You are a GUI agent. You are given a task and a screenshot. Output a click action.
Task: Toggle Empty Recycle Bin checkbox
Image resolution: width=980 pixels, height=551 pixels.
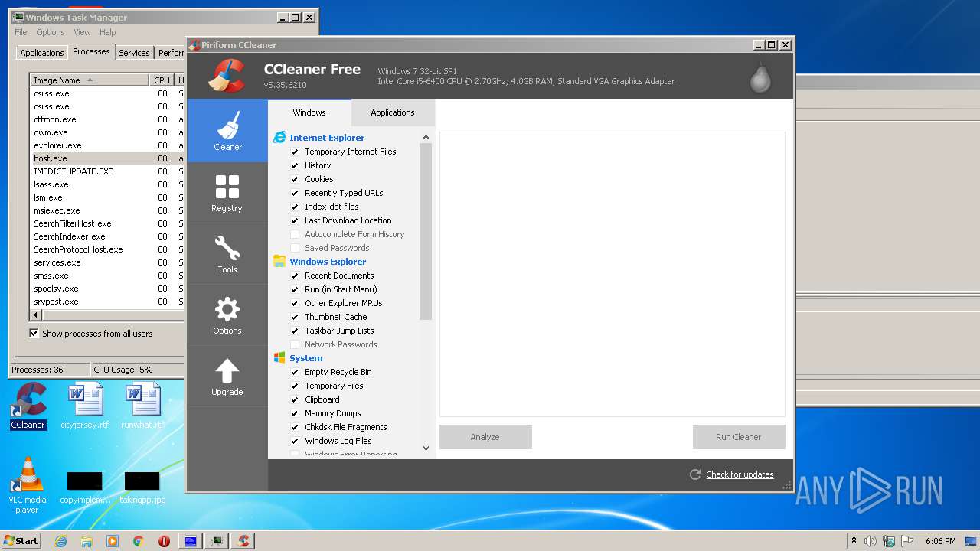[x=295, y=372]
